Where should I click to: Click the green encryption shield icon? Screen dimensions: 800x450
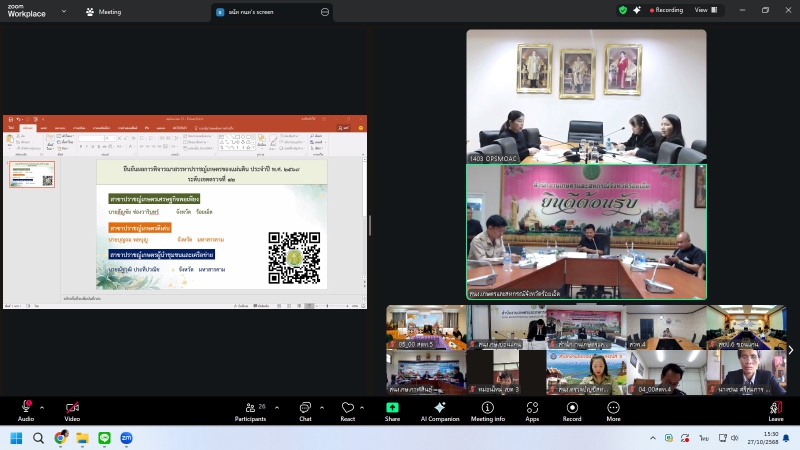point(623,10)
